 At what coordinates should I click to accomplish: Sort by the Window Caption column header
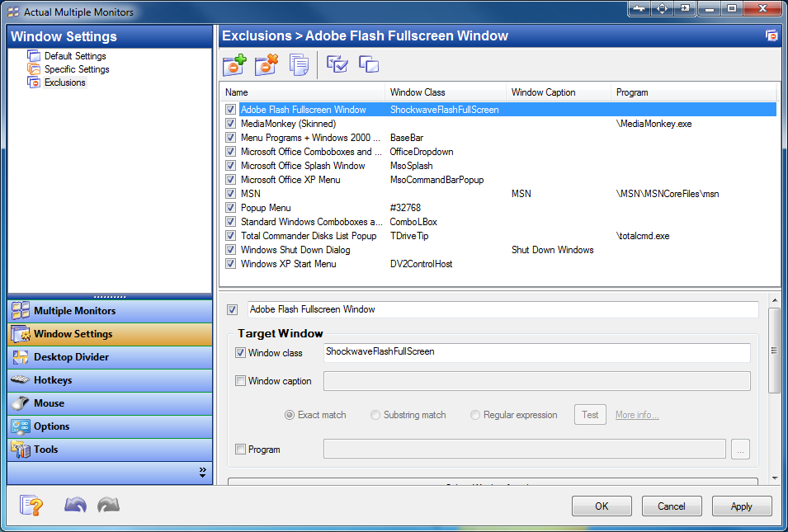559,92
